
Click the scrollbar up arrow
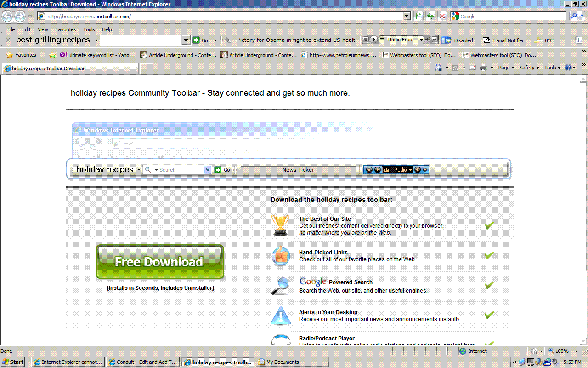(583, 79)
